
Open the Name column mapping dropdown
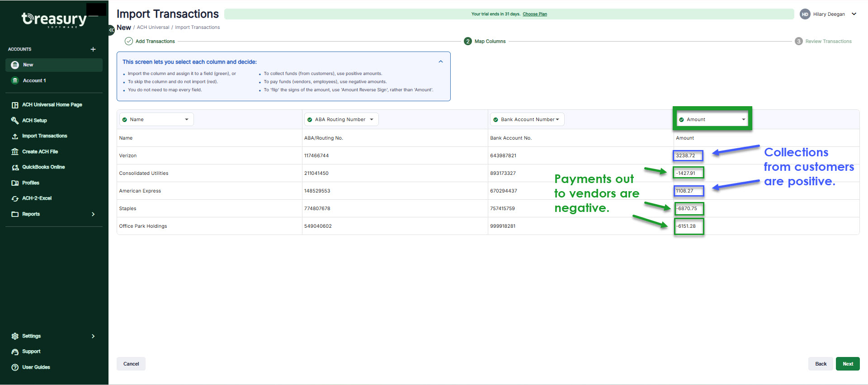[x=156, y=119]
